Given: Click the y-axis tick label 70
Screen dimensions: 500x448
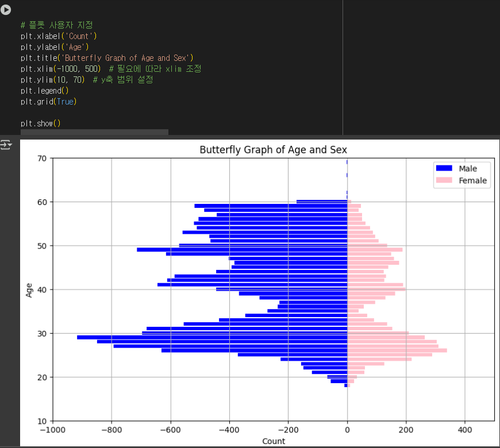Looking at the screenshot, I should (42, 159).
